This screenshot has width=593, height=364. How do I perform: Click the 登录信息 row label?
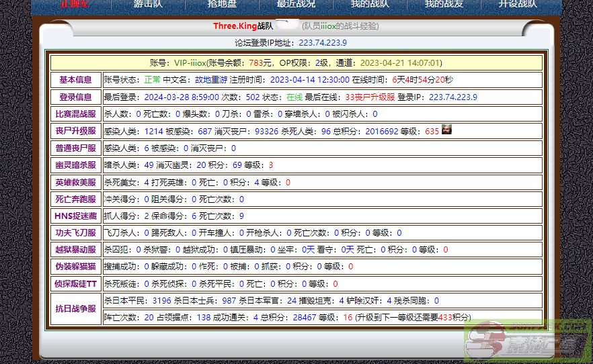(75, 97)
